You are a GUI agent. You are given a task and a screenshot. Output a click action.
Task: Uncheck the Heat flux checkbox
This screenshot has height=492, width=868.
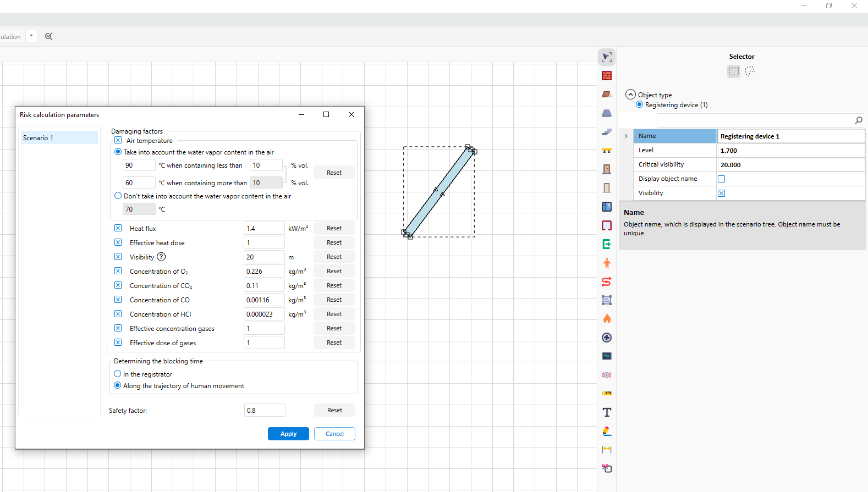tap(118, 228)
